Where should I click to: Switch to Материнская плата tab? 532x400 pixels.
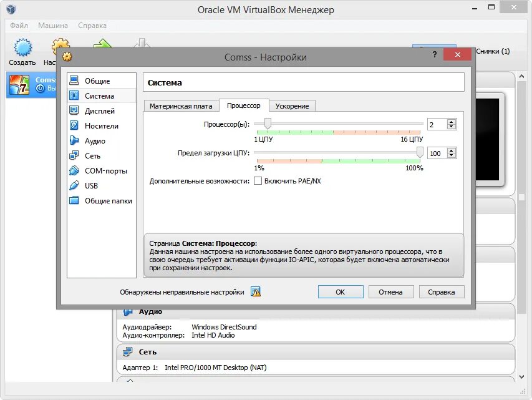pyautogui.click(x=181, y=106)
